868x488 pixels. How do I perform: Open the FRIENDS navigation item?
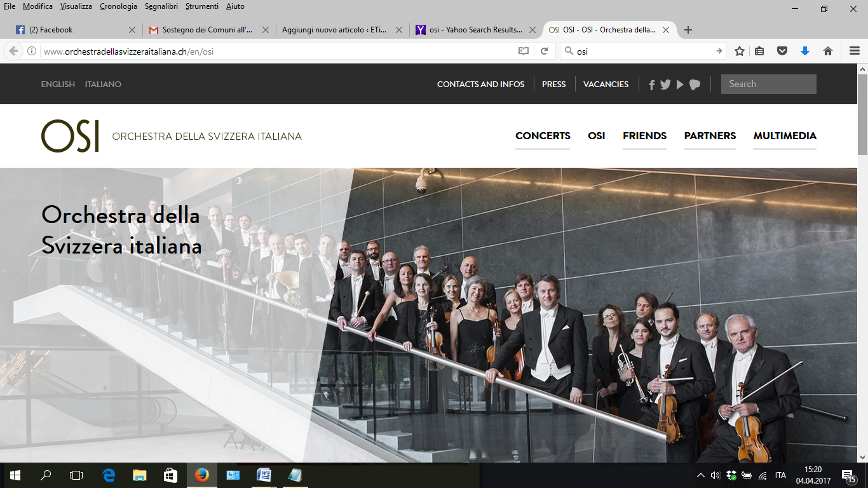click(x=645, y=136)
